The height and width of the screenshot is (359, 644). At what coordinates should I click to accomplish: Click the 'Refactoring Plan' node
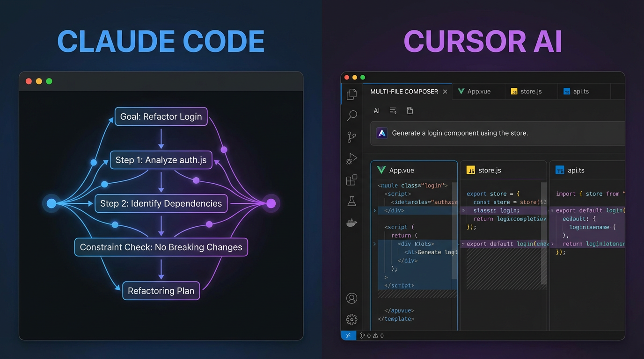tap(161, 290)
